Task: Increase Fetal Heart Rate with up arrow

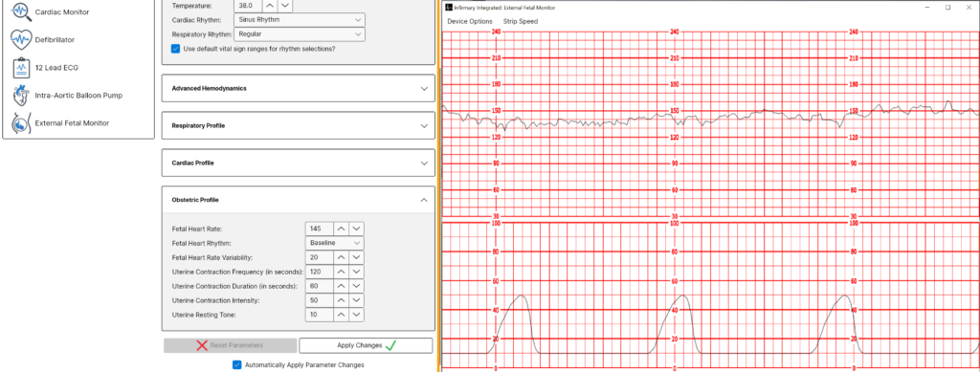Action: pos(341,229)
